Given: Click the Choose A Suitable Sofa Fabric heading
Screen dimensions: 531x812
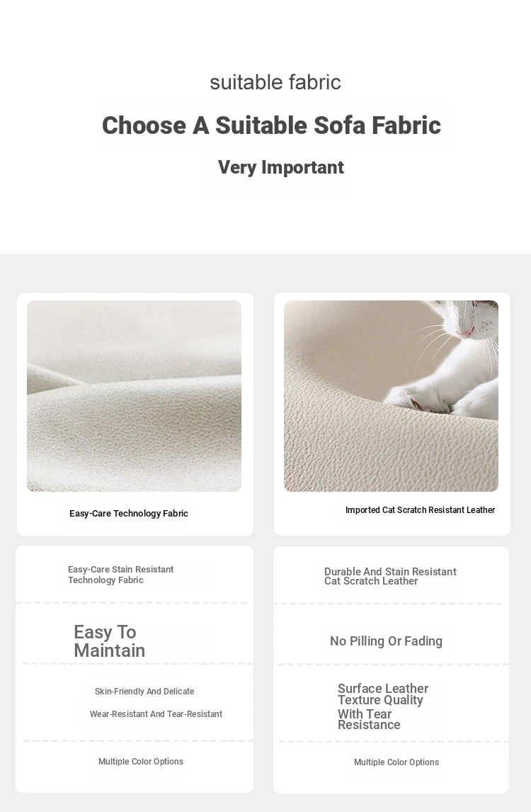Looking at the screenshot, I should [x=271, y=125].
